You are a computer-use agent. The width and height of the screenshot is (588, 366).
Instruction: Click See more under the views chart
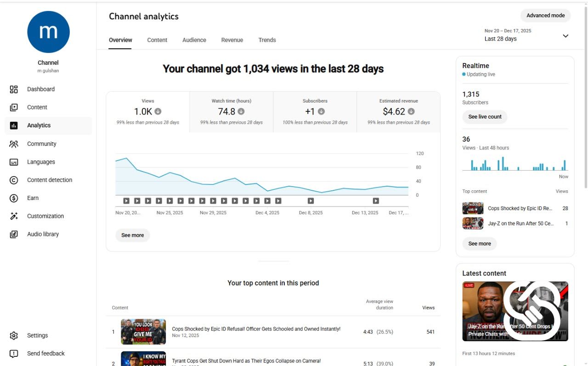click(132, 235)
